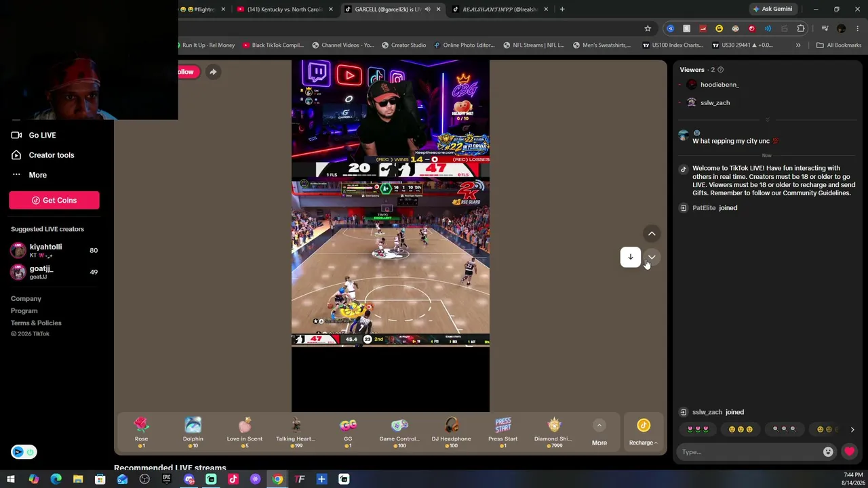Click the Ask Gemini button
868x488 pixels.
pos(772,9)
